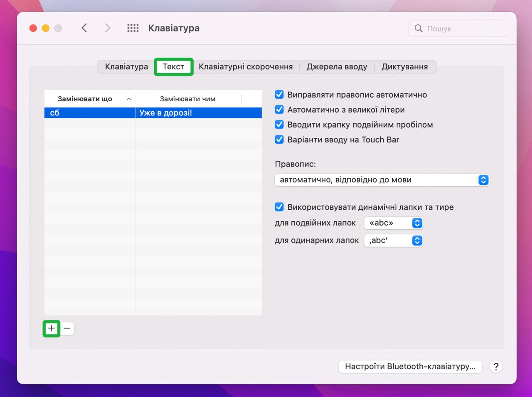This screenshot has width=532, height=397.
Task: Open the для подвійних лапок dropdown
Action: click(x=394, y=223)
